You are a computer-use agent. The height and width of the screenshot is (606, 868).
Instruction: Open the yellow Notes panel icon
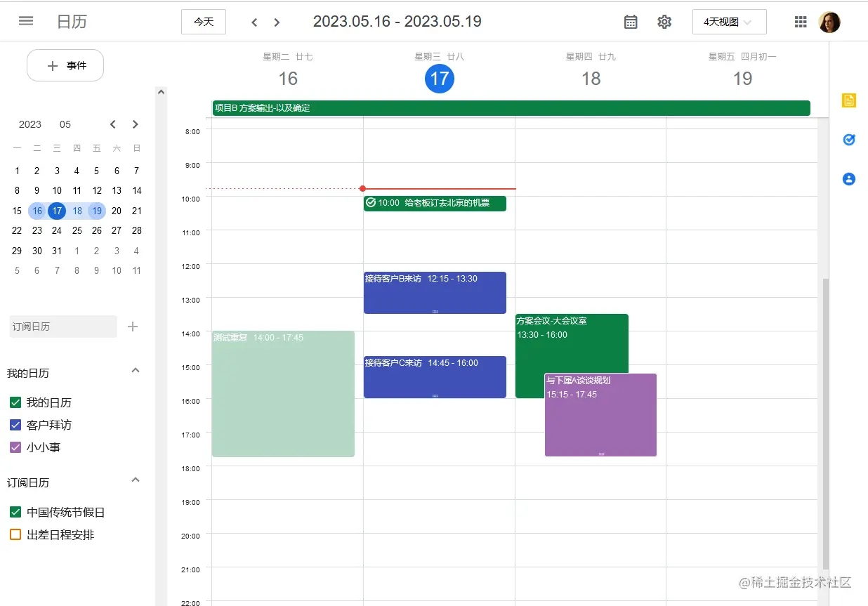(x=848, y=100)
